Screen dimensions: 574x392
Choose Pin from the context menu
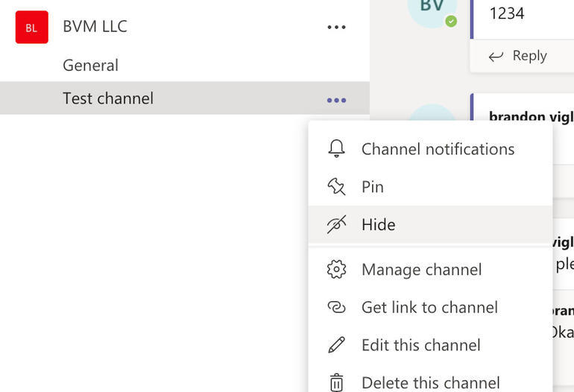(373, 186)
